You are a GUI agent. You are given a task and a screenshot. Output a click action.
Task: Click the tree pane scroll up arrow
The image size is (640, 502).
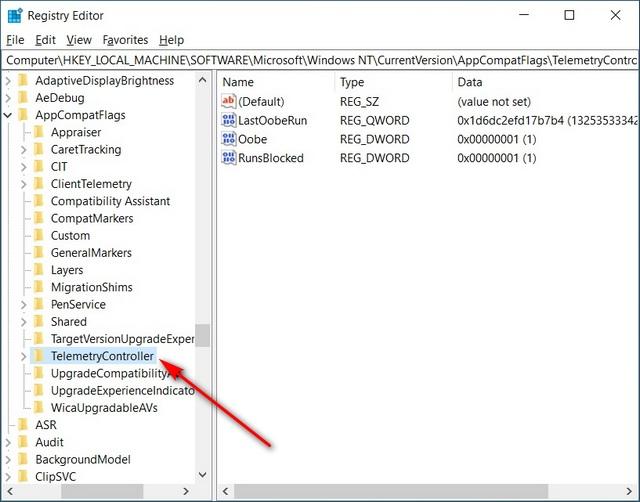click(202, 80)
